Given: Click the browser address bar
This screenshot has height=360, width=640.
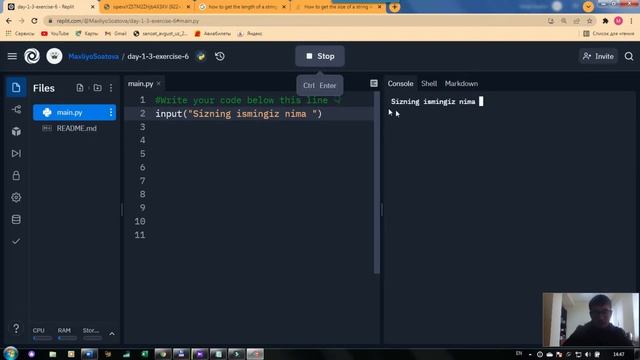Looking at the screenshot, I should [x=294, y=21].
